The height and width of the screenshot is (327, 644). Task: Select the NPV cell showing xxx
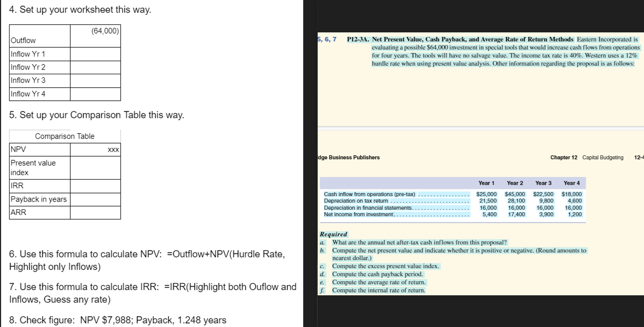(95, 149)
